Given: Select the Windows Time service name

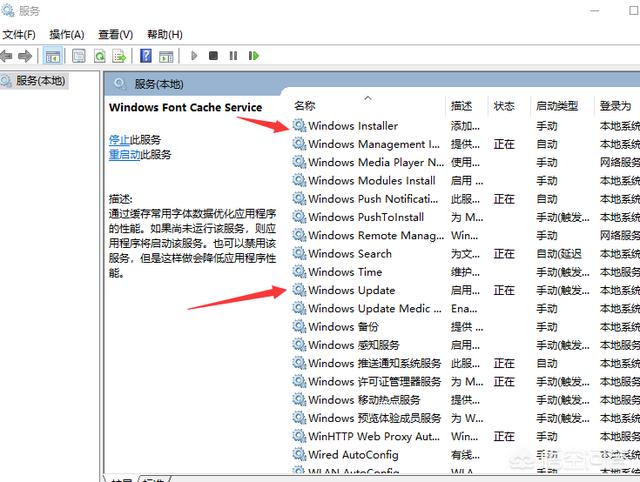Looking at the screenshot, I should click(345, 272).
